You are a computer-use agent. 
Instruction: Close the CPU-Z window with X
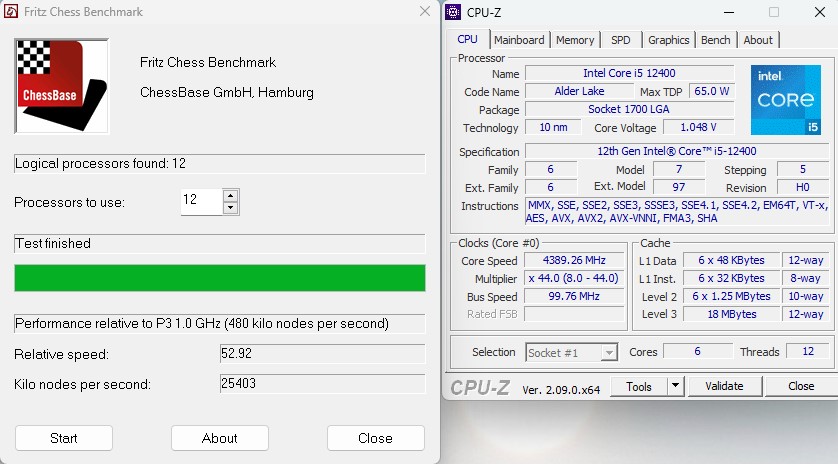pos(820,12)
